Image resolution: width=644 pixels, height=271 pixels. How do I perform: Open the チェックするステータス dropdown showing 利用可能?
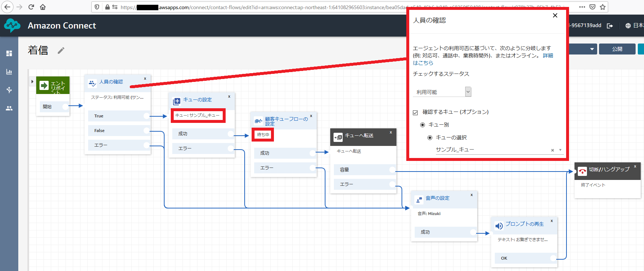442,92
